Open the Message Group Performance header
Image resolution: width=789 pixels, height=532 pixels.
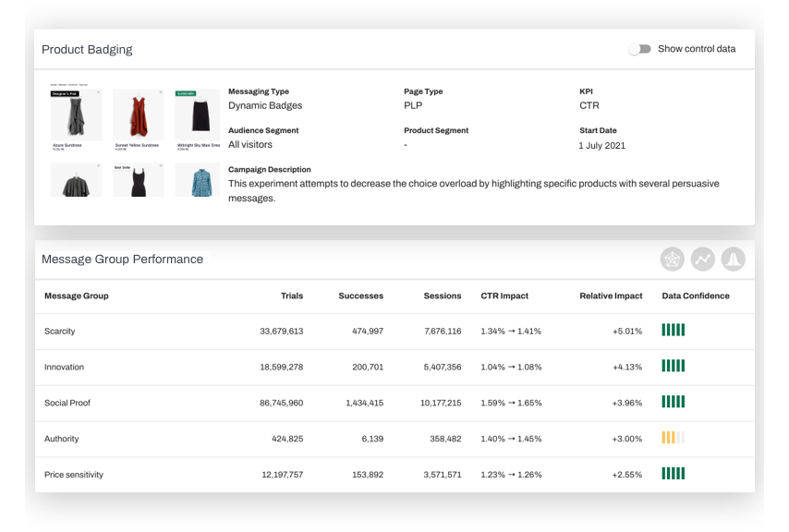click(x=123, y=260)
